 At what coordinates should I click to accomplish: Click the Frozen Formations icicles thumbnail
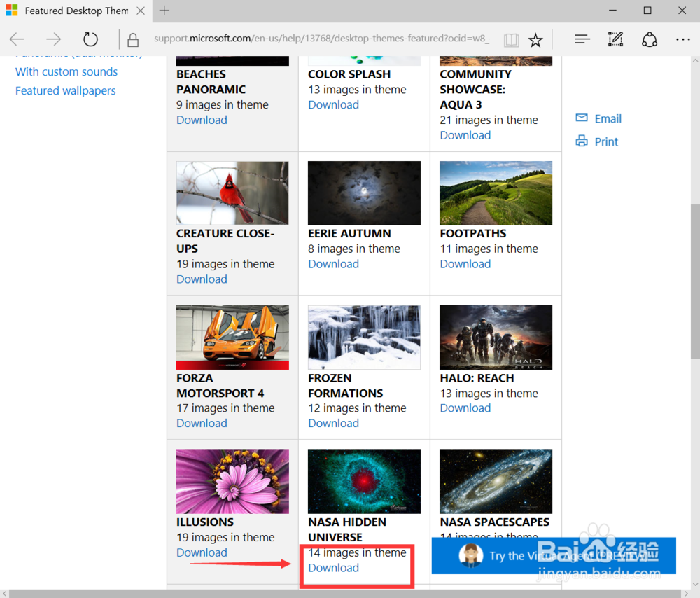click(364, 338)
